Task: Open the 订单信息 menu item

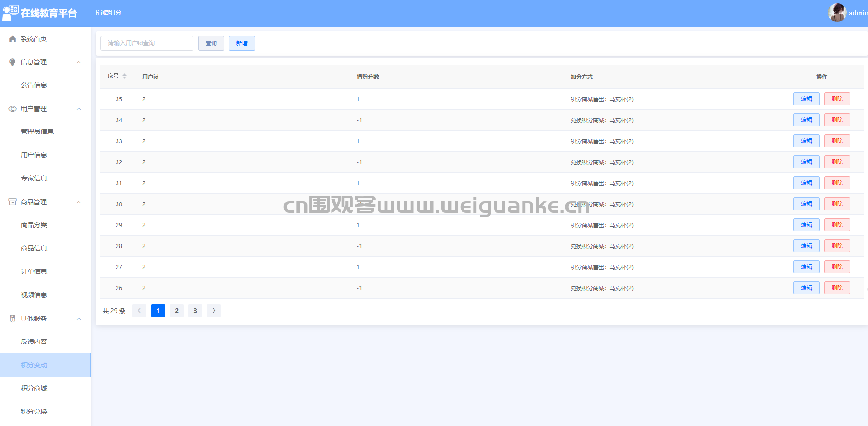Action: coord(34,272)
